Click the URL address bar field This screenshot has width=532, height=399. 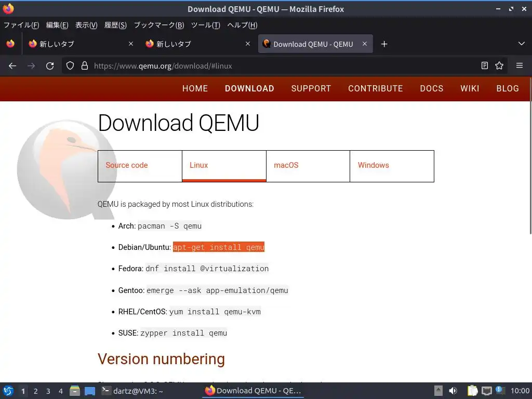[284, 66]
